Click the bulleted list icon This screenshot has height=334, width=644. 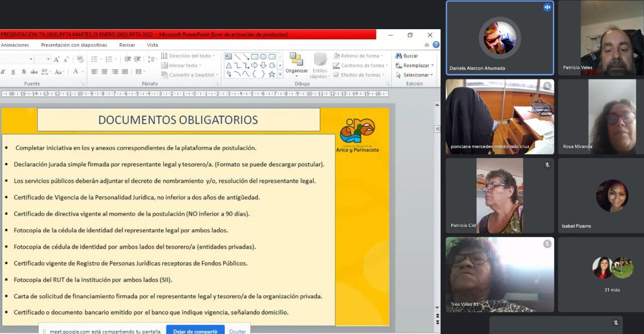pyautogui.click(x=94, y=59)
